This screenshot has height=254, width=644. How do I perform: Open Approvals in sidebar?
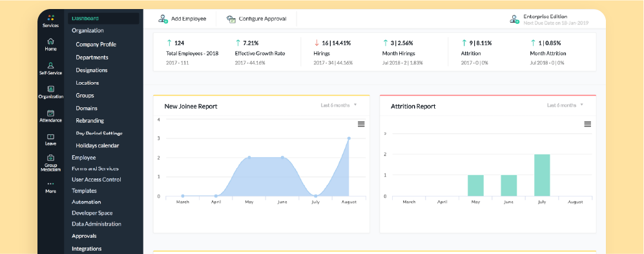(84, 236)
